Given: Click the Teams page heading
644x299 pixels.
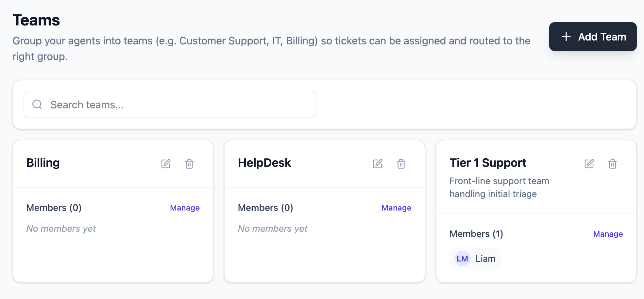Looking at the screenshot, I should tap(36, 20).
